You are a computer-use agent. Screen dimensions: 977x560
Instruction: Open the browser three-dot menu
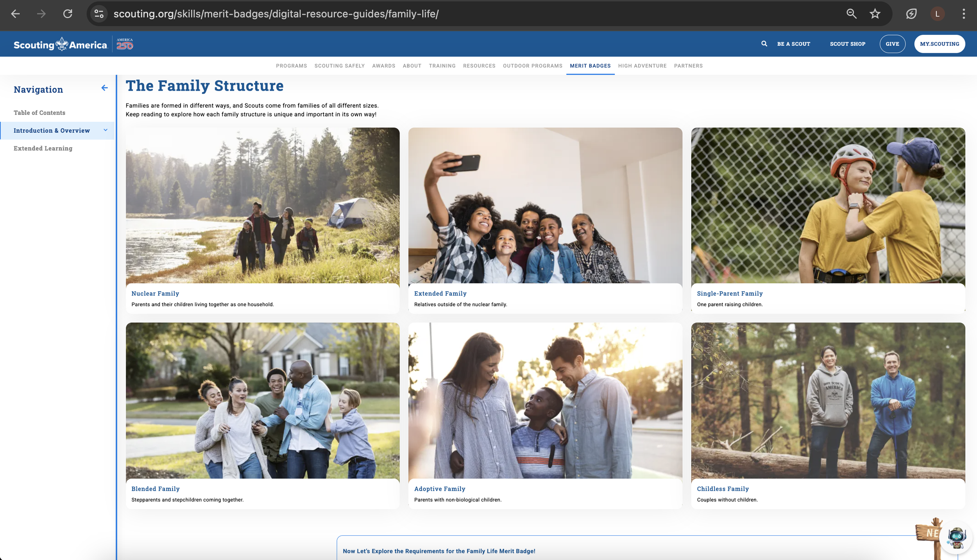click(x=963, y=14)
